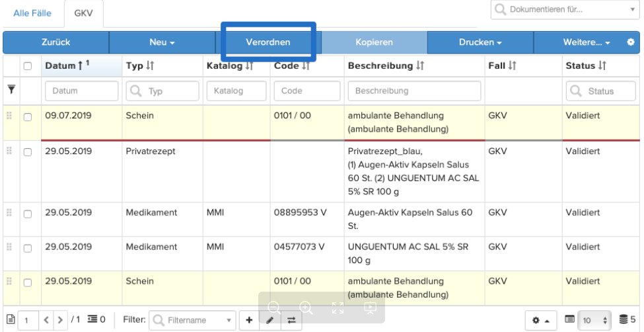Sort by the Code column arrows
644x332 pixels.
[x=306, y=65]
